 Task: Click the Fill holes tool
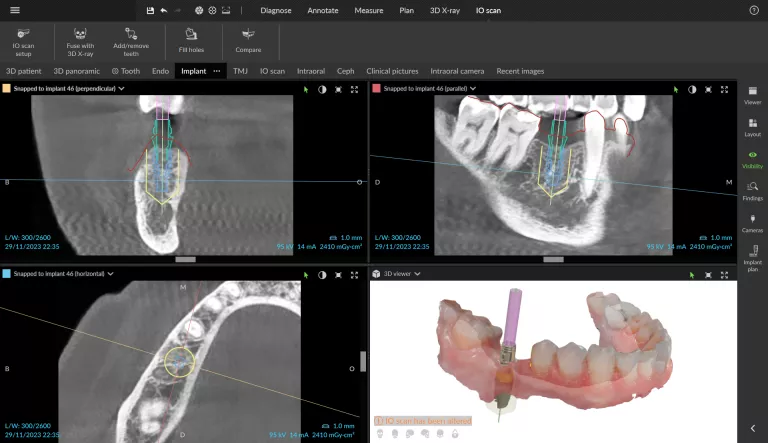(x=191, y=41)
